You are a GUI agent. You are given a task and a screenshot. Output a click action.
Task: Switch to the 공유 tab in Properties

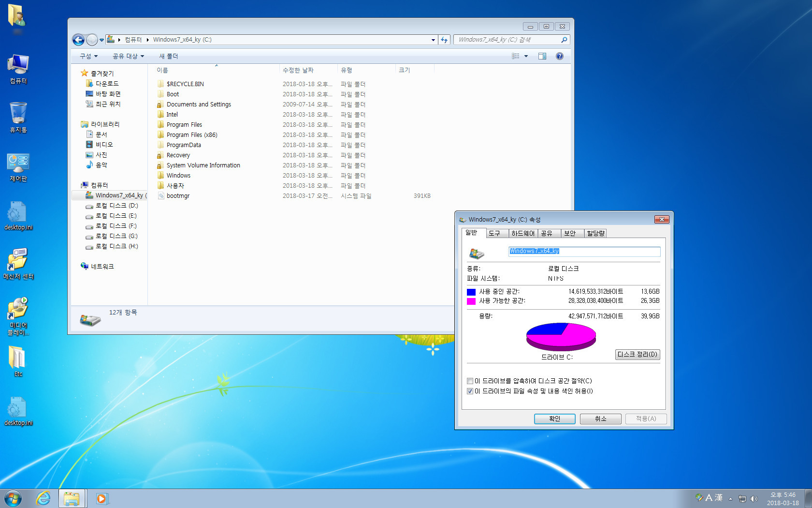click(549, 233)
